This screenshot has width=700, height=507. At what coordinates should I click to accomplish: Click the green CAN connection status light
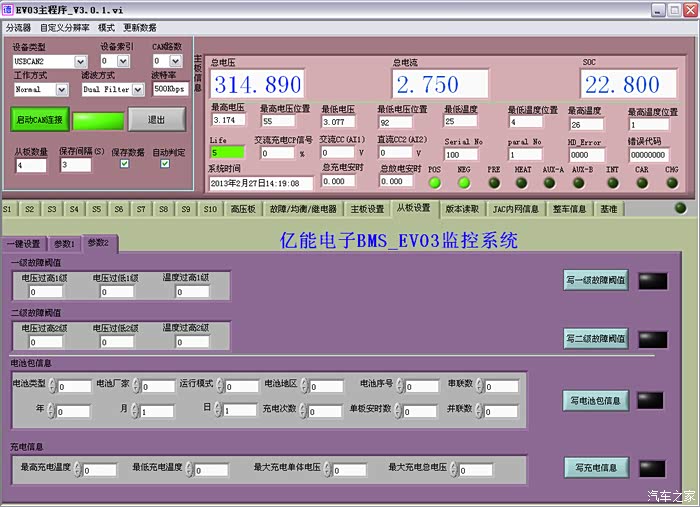[98, 120]
